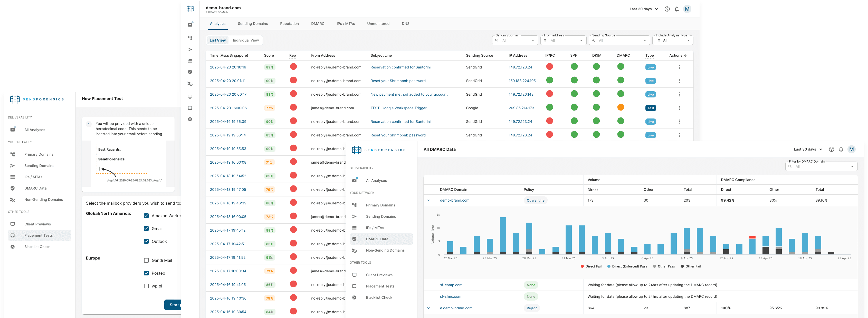Check the wp.pl provider checkbox
Image resolution: width=868 pixels, height=318 pixels.
coord(146,286)
